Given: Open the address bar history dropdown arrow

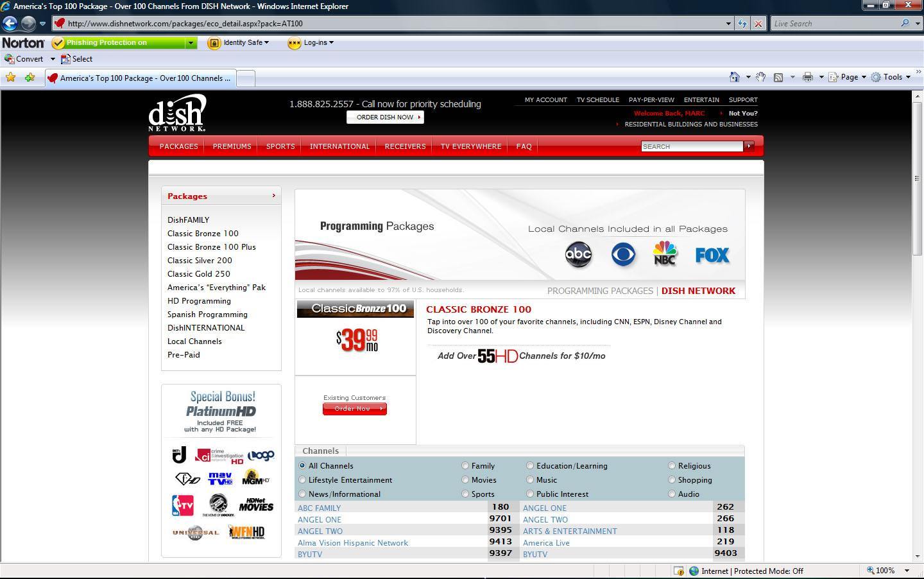Looking at the screenshot, I should [728, 24].
